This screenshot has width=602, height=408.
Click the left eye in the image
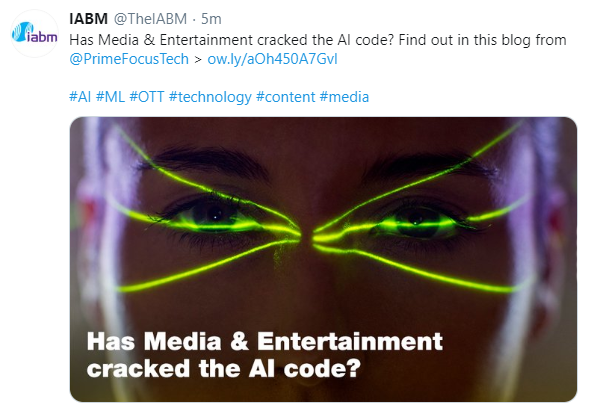(x=213, y=218)
